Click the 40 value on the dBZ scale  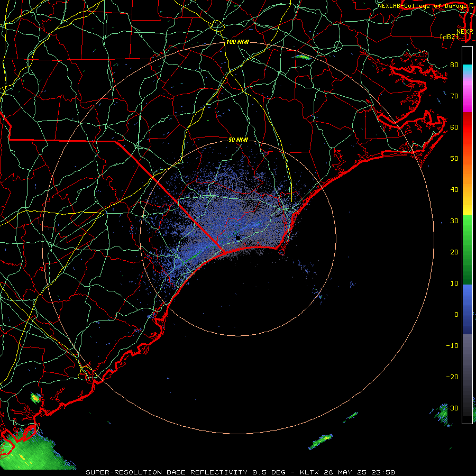tap(454, 190)
